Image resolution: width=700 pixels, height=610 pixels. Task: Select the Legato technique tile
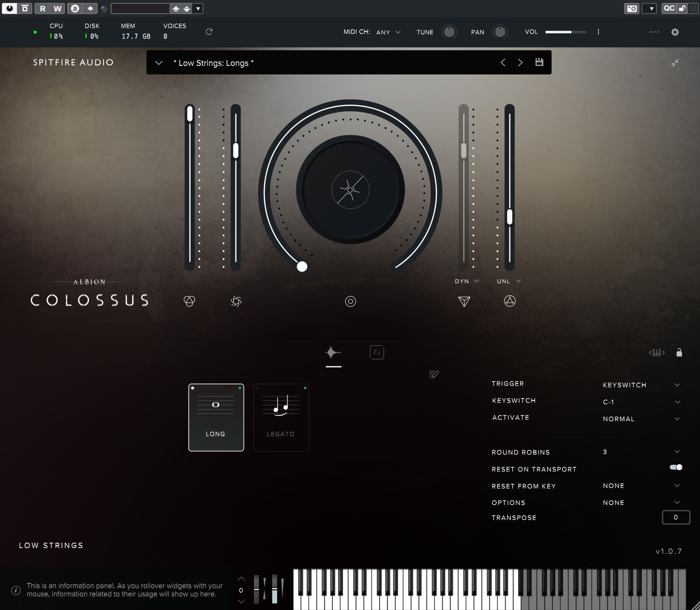click(281, 417)
